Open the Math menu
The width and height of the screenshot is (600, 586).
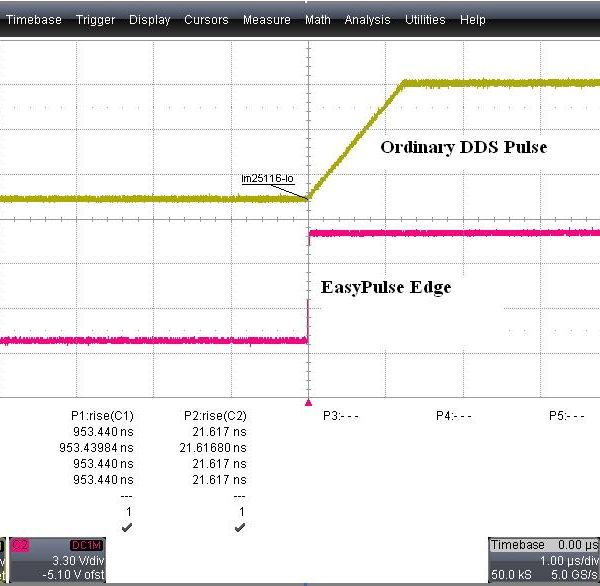[318, 20]
